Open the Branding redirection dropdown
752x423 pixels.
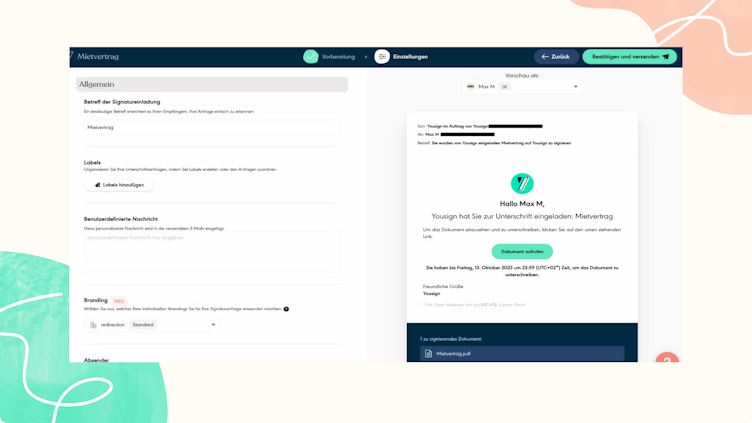[x=152, y=325]
